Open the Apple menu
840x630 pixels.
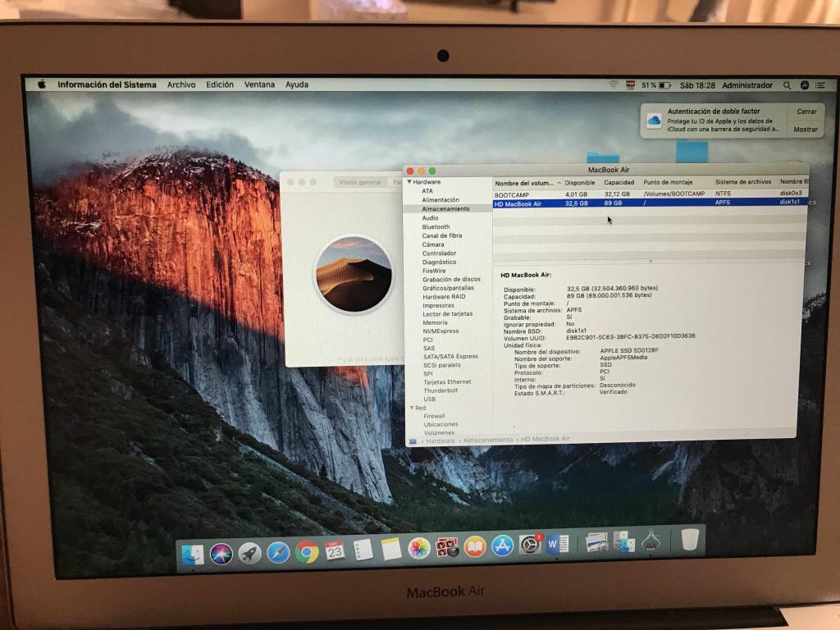coord(42,84)
